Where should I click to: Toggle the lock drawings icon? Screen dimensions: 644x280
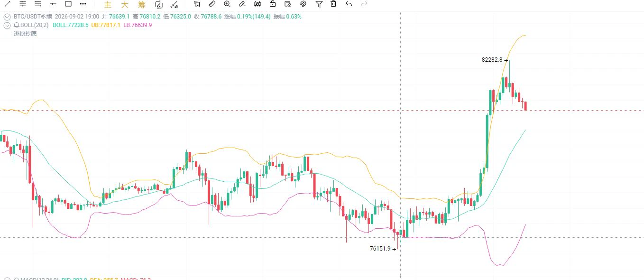click(x=273, y=4)
